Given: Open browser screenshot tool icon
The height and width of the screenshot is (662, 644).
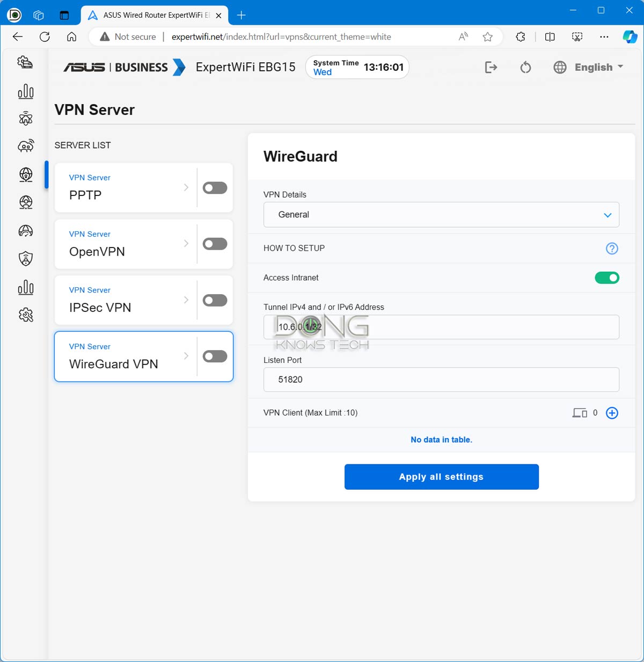Looking at the screenshot, I should [577, 37].
